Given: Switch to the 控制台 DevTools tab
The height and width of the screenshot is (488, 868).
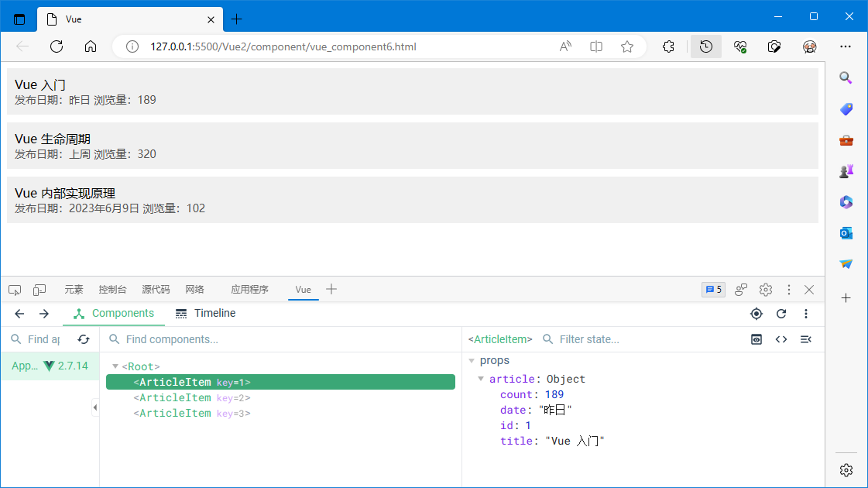Looking at the screenshot, I should pyautogui.click(x=112, y=290).
